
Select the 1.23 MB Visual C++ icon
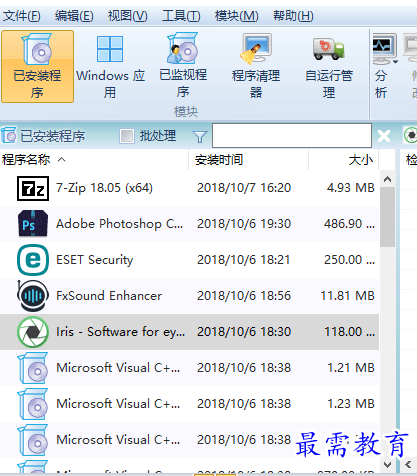[x=33, y=404]
